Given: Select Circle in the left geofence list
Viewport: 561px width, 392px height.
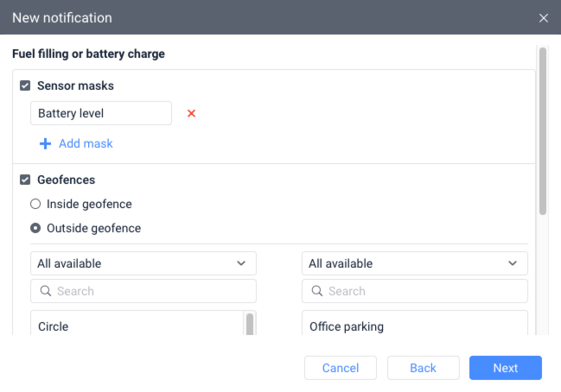Looking at the screenshot, I should pyautogui.click(x=54, y=326).
